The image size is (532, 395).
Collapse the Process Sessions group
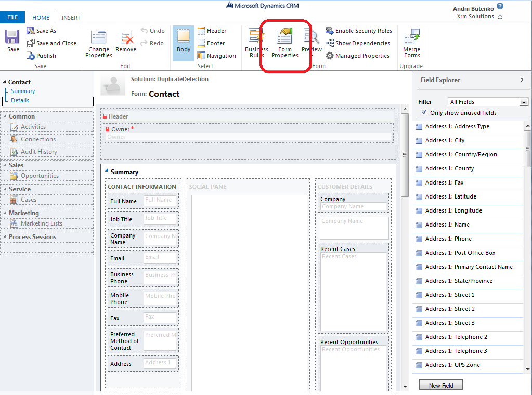point(5,236)
